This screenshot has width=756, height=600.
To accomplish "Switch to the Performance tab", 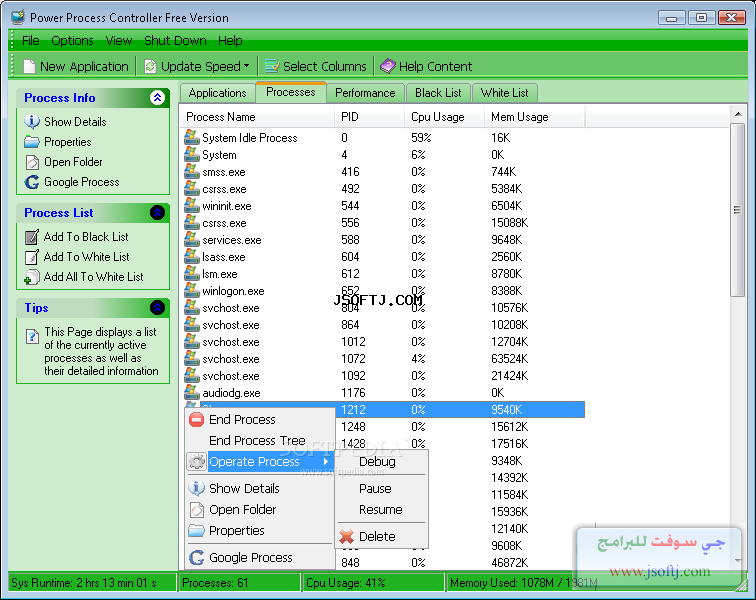I will (x=365, y=93).
